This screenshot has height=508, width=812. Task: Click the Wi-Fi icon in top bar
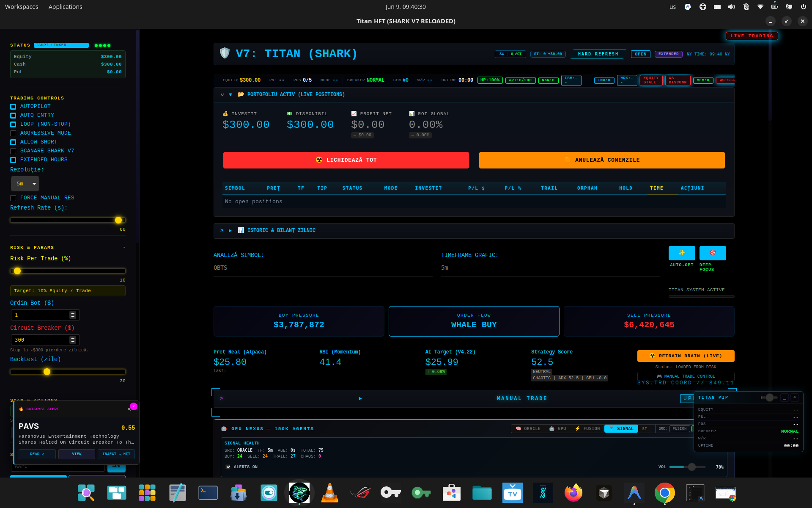coord(760,7)
